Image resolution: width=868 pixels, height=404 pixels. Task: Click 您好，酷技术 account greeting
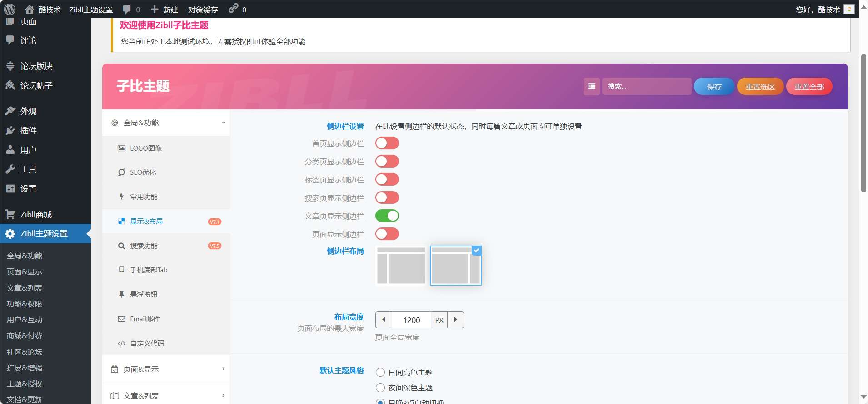tap(818, 10)
